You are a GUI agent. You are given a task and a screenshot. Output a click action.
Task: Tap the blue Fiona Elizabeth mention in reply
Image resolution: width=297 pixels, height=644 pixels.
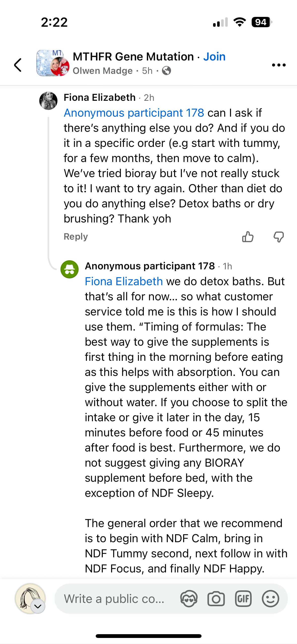(x=124, y=281)
